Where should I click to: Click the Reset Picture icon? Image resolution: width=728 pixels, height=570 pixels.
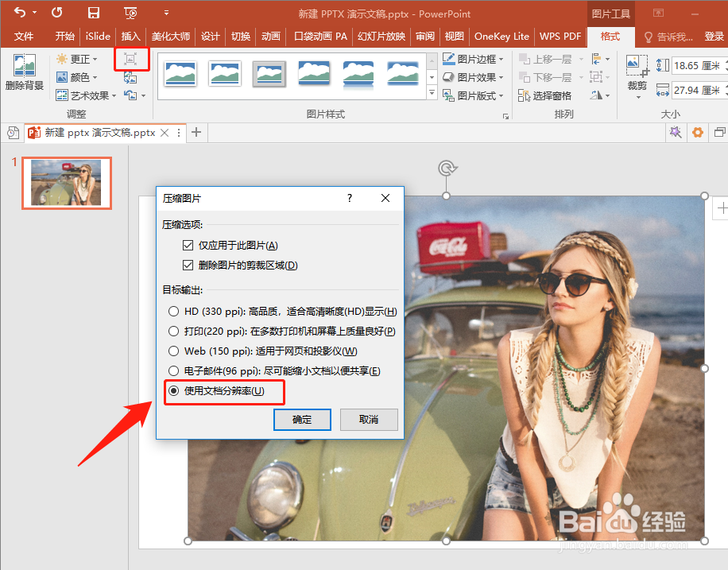point(130,95)
